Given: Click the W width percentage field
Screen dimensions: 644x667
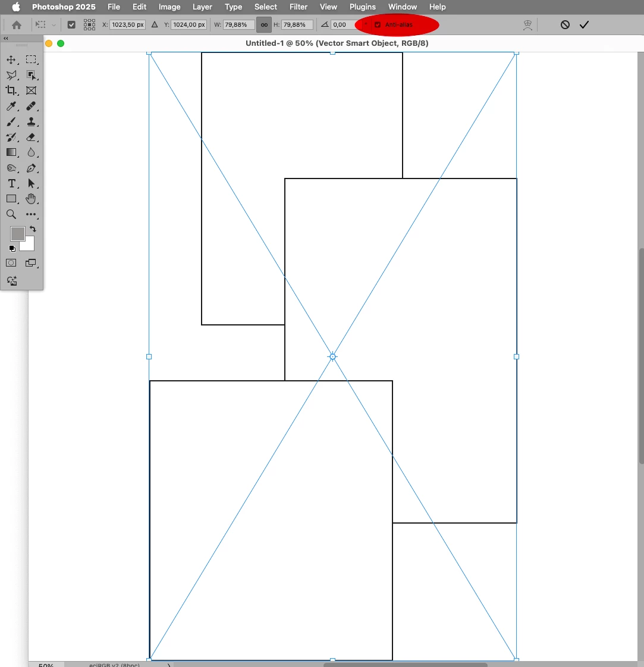Looking at the screenshot, I should pos(239,24).
